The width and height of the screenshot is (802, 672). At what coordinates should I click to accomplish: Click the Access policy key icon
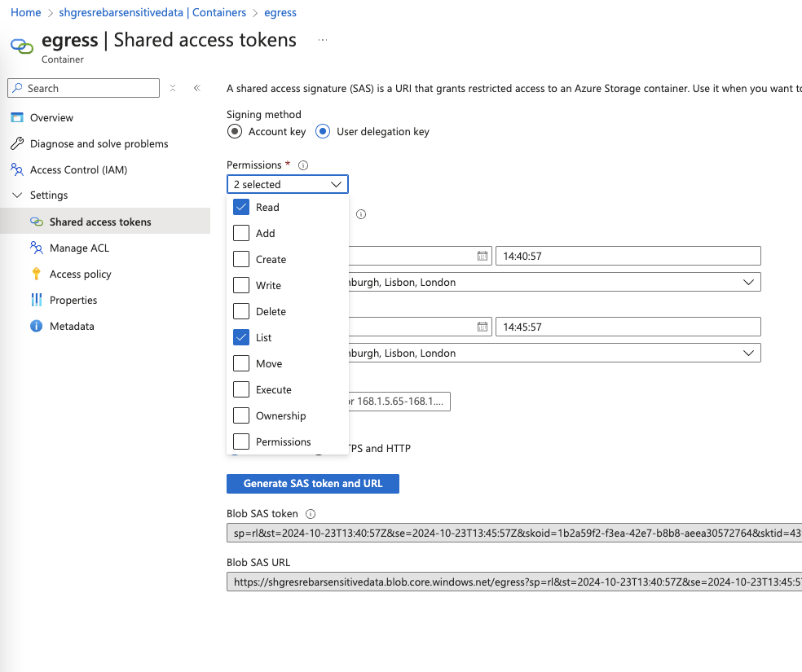pyautogui.click(x=37, y=274)
